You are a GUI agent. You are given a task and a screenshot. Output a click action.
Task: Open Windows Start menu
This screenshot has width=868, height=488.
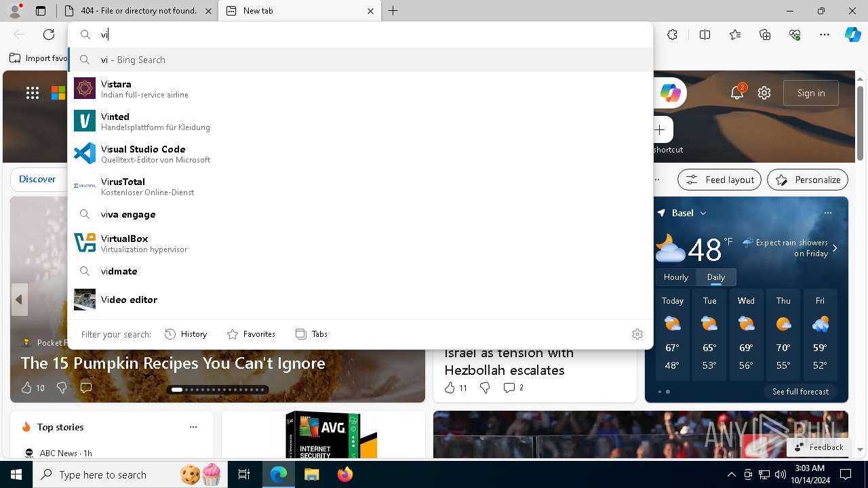tap(16, 474)
